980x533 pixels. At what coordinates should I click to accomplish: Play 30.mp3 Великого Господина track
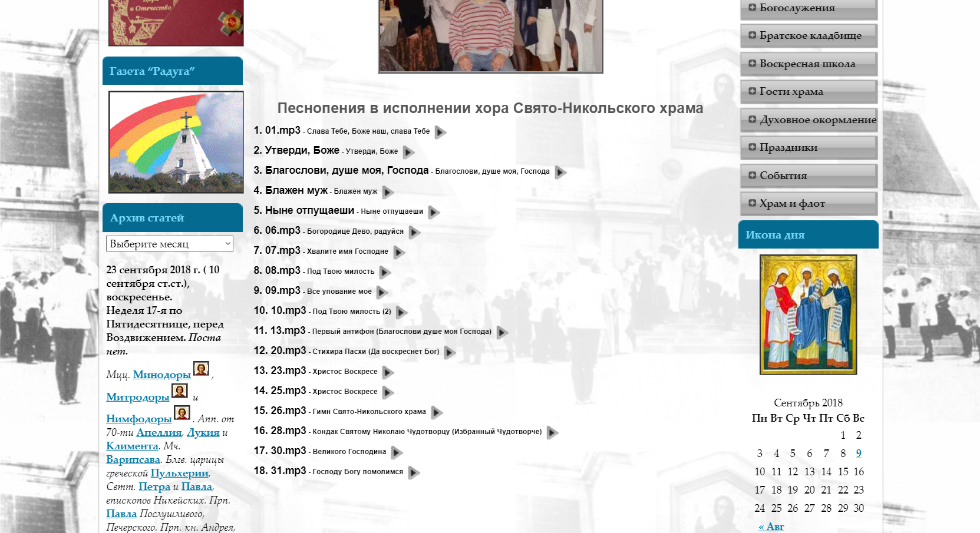[x=397, y=452]
